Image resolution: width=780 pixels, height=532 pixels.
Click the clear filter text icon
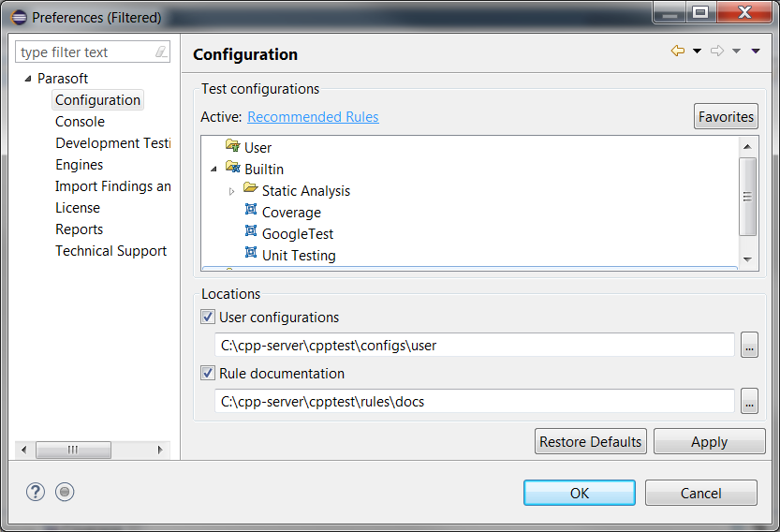pyautogui.click(x=161, y=52)
